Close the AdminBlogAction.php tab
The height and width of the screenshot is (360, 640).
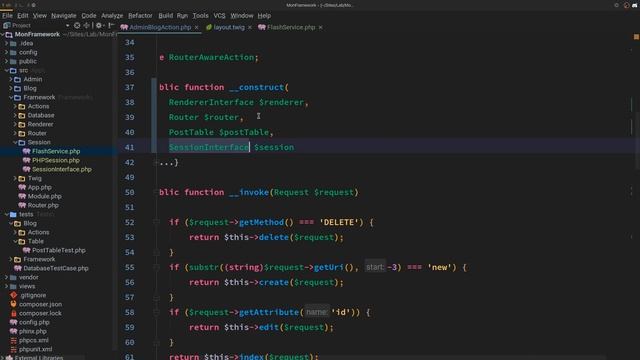coord(196,27)
